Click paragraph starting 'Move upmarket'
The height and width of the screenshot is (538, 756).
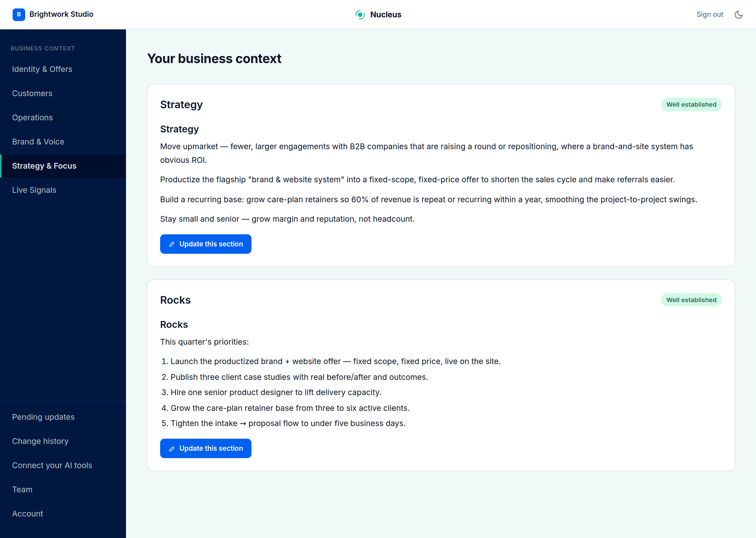(x=427, y=153)
